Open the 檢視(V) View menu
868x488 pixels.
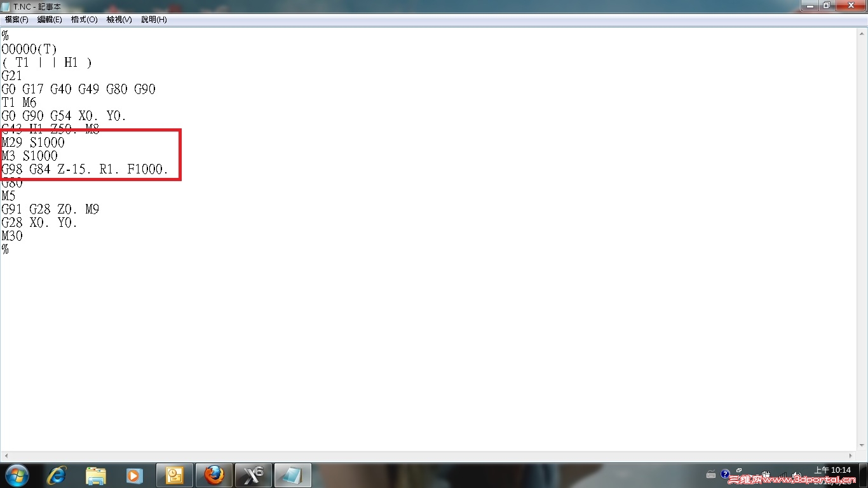click(x=119, y=20)
